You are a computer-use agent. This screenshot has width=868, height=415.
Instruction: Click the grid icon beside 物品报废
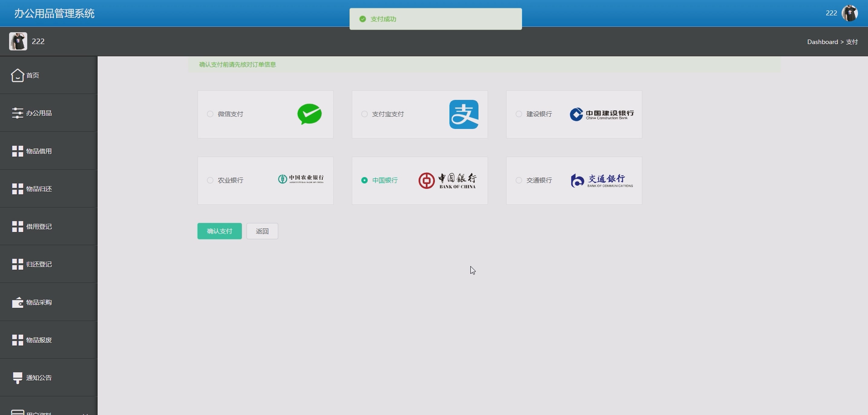[18, 340]
